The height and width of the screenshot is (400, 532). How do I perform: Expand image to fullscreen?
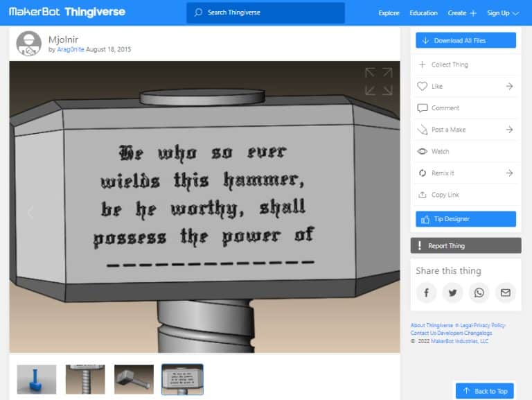click(x=379, y=82)
